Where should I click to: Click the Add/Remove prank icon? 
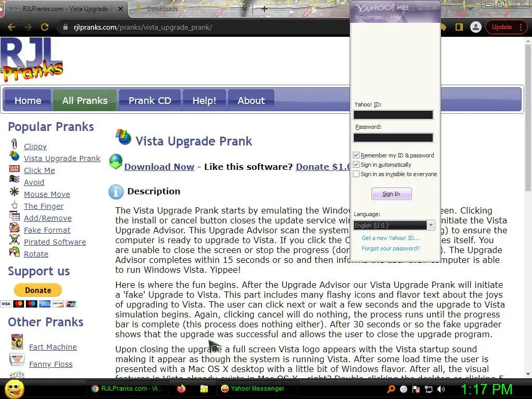tap(14, 216)
